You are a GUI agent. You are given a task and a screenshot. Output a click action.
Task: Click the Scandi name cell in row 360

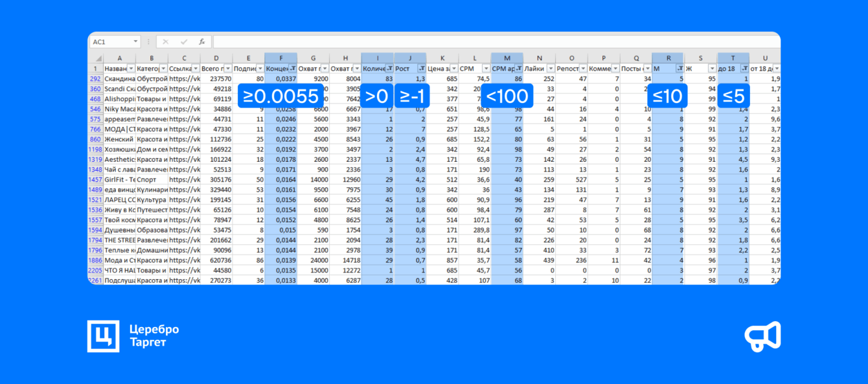coord(119,89)
